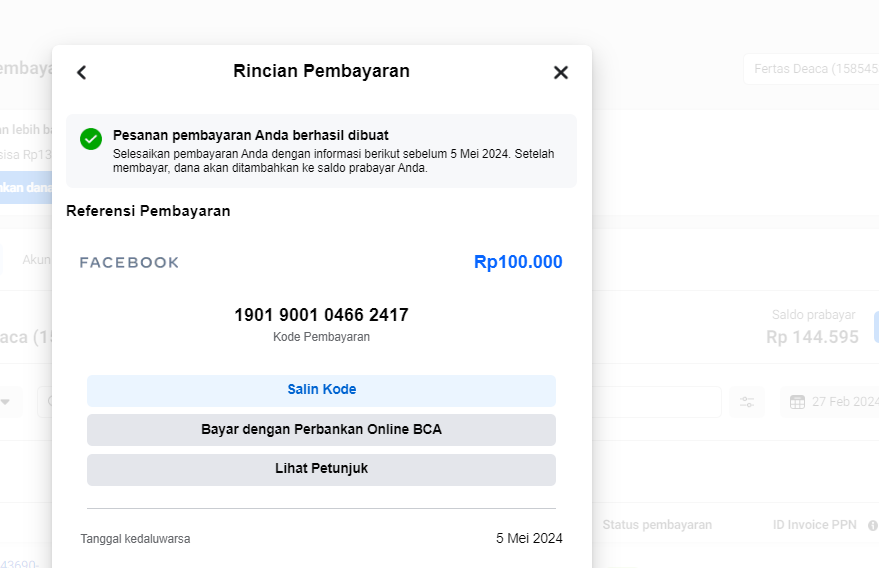Go back using the arrow in Rincian Pembayaran

82,72
